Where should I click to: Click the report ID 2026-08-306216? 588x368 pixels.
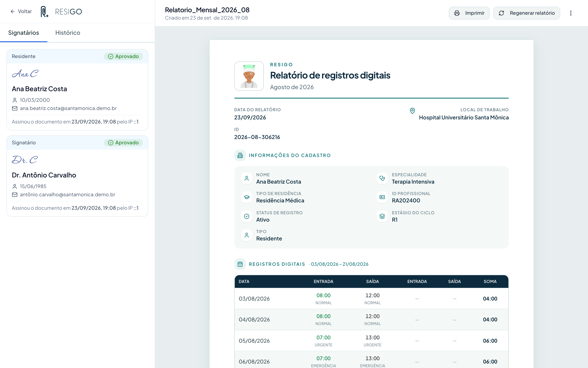pyautogui.click(x=257, y=137)
